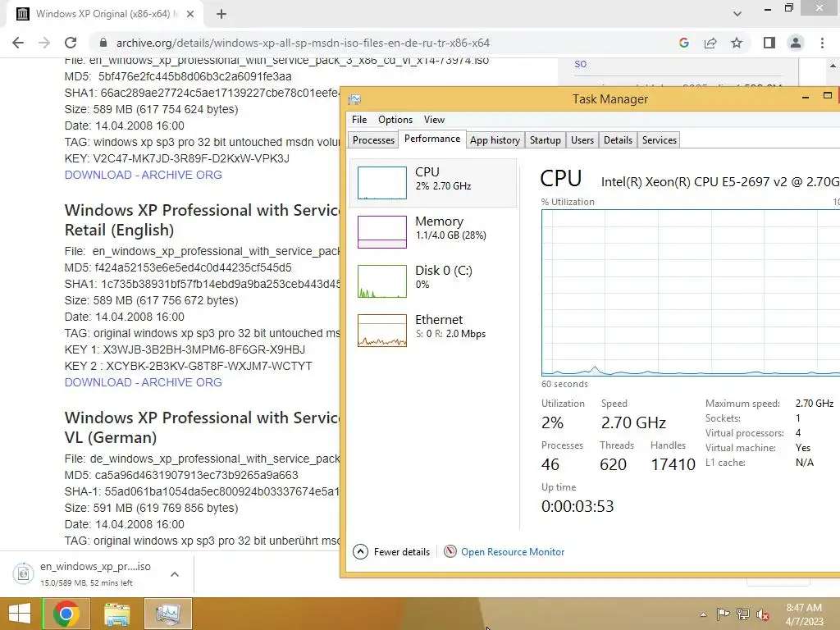Screen dimensions: 840x630
Task: Click Chrome forward arrow button
Action: (x=44, y=43)
